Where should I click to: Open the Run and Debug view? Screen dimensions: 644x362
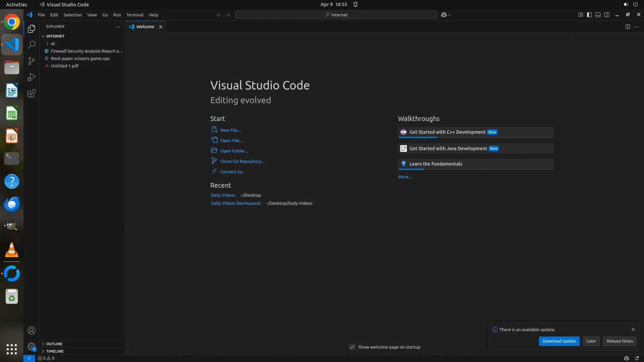tap(32, 77)
